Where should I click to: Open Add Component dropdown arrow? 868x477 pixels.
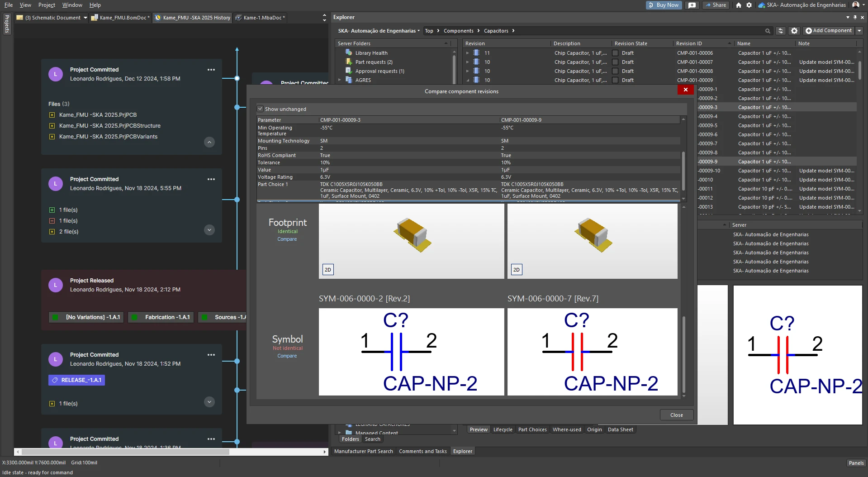[x=859, y=31]
